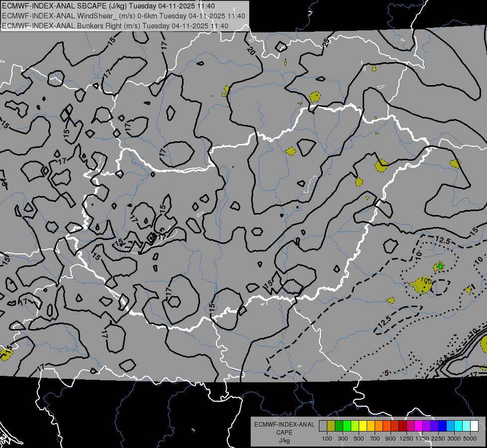Viewport: 487px width, 448px height.
Task: Click the legend value 3000
Action: coord(454,439)
